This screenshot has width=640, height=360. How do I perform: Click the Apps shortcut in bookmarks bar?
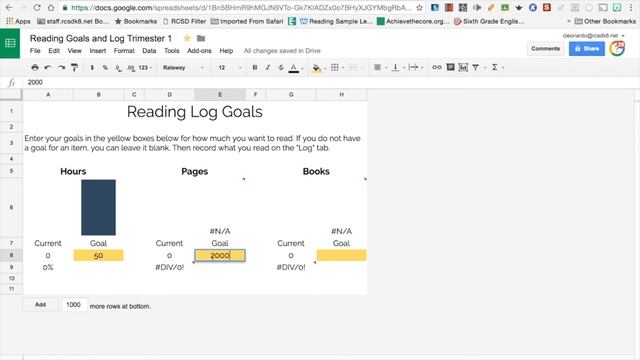pos(18,21)
